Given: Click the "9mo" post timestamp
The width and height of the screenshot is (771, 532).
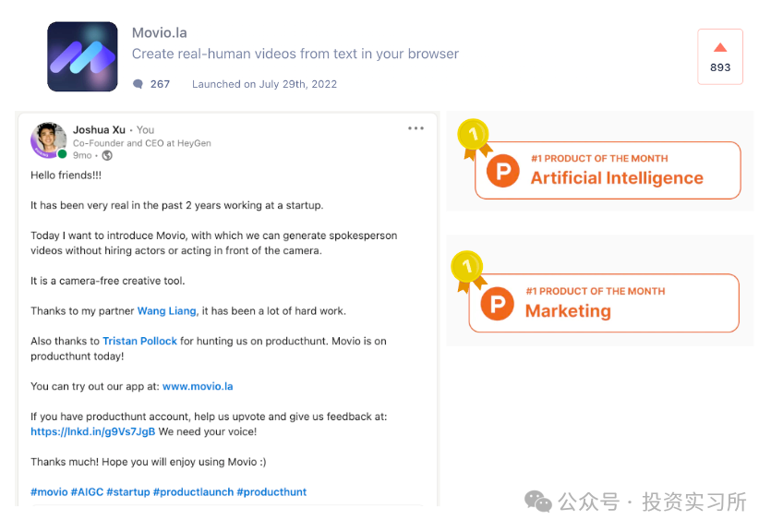Looking at the screenshot, I should (x=82, y=155).
